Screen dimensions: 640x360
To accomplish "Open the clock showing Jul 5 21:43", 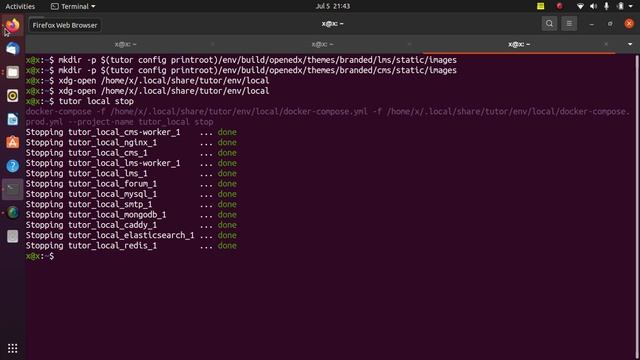I will click(333, 6).
